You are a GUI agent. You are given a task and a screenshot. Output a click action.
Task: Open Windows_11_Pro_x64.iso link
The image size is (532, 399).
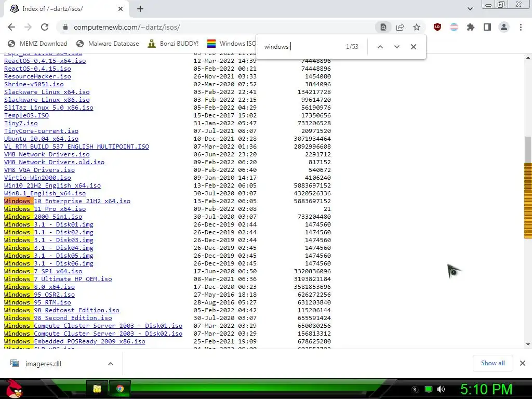point(45,209)
